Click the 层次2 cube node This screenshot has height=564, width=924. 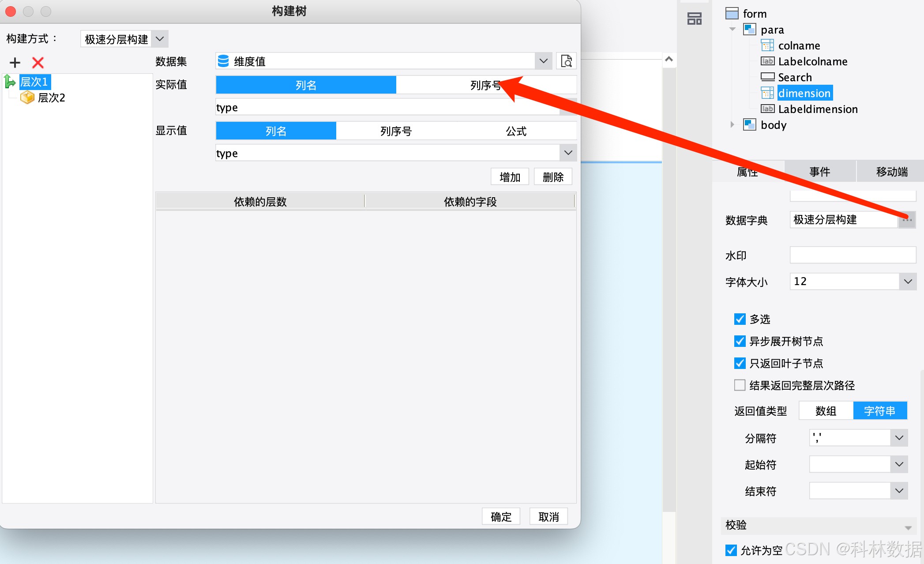(27, 98)
